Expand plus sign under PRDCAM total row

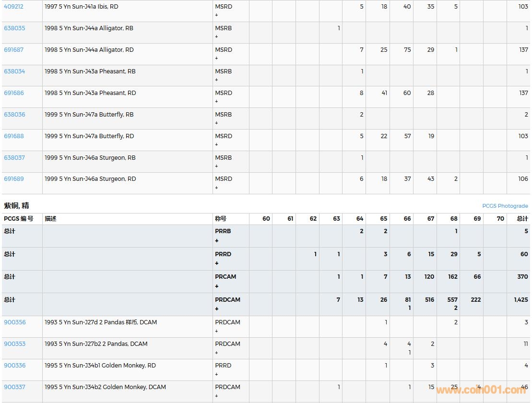(217, 309)
